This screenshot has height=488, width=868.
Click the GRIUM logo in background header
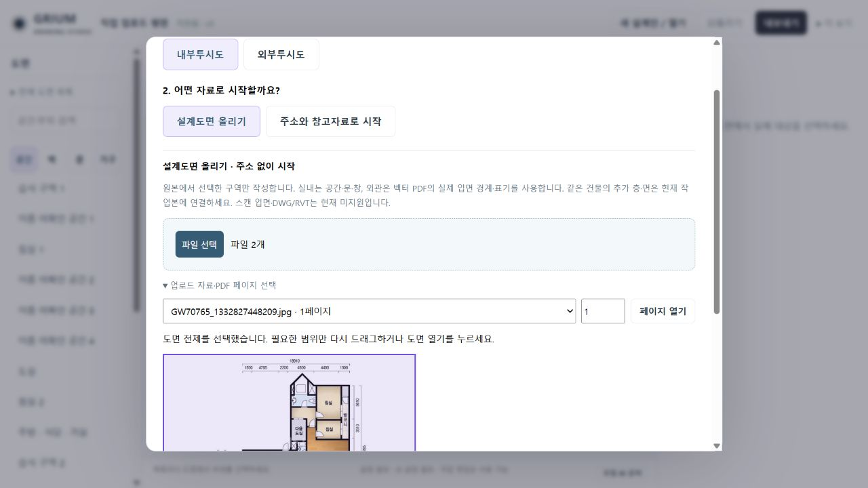(52, 22)
